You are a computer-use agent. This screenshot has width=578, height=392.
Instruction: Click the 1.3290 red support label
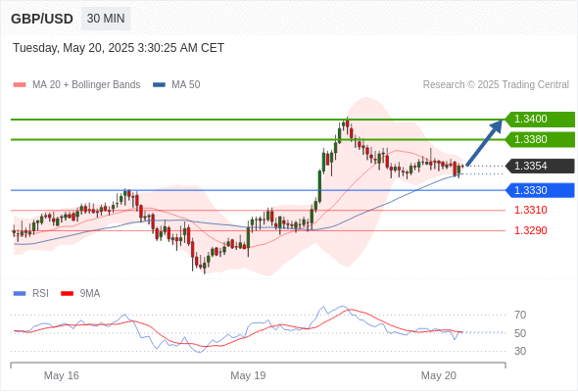click(x=531, y=230)
